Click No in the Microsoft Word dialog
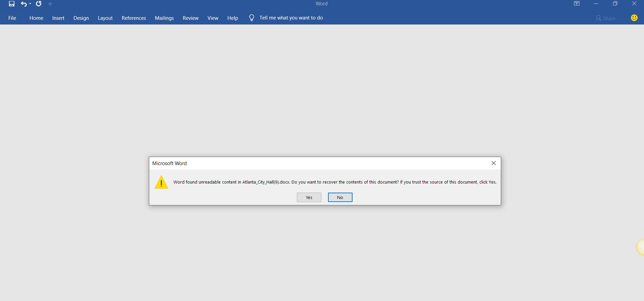This screenshot has width=644, height=301. (340, 197)
